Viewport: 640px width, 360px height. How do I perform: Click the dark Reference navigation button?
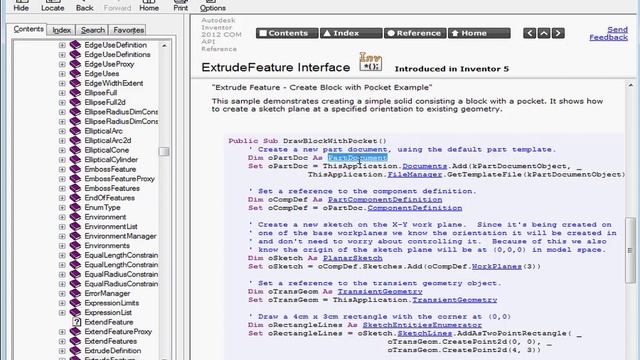coord(415,33)
